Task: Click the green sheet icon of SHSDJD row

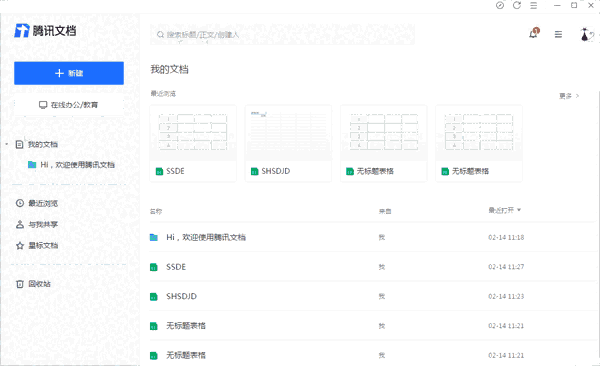Action: (154, 297)
